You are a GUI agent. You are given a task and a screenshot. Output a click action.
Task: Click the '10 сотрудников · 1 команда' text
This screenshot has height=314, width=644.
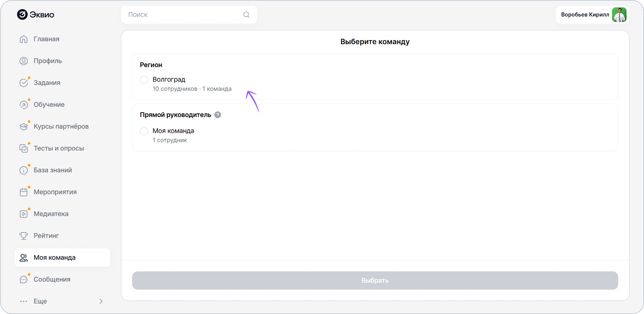coord(192,89)
